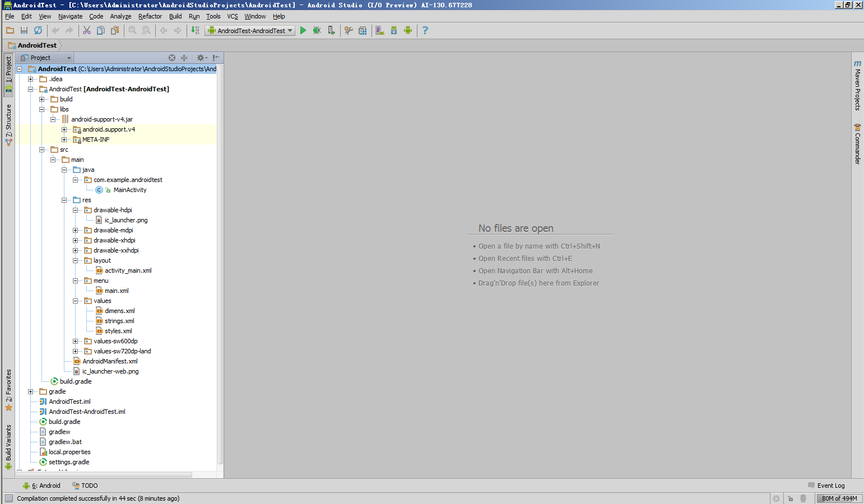Toggle the Favorites tool window tab

click(8, 390)
